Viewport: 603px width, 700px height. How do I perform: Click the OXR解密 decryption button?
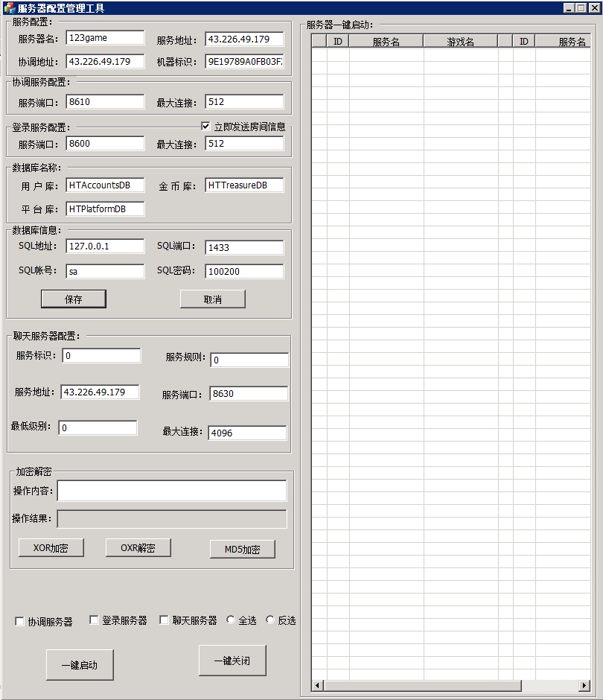click(x=137, y=547)
